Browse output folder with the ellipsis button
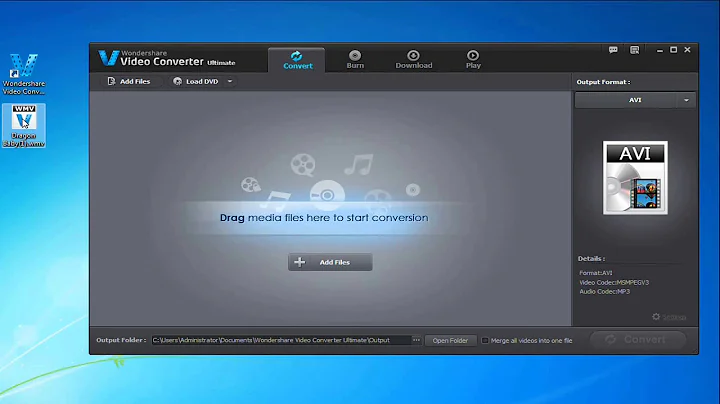This screenshot has height=404, width=720. [x=416, y=340]
